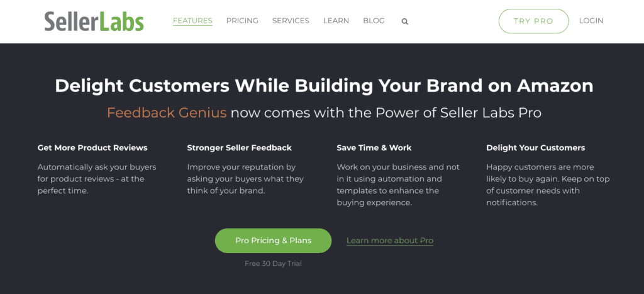Image resolution: width=644 pixels, height=294 pixels.
Task: Open the Services navigation item
Action: pos(291,21)
